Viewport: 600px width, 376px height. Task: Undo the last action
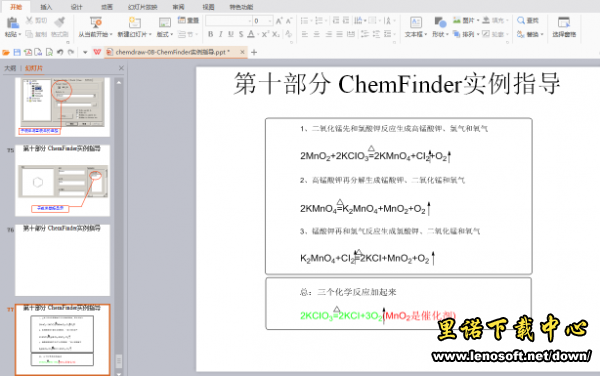tap(60, 52)
